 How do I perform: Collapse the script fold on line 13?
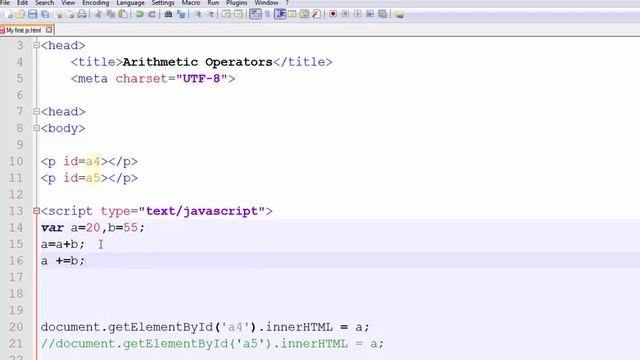click(36, 211)
